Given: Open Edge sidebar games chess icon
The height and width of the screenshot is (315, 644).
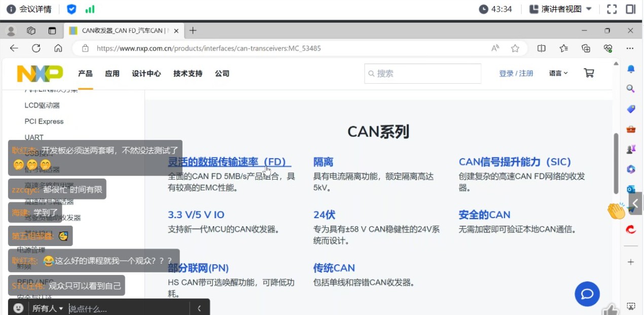Looking at the screenshot, I should coord(631,149).
